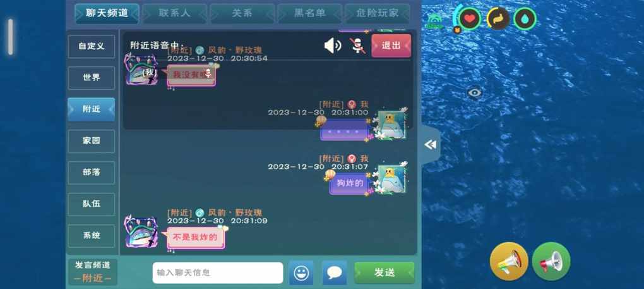This screenshot has height=289, width=644.
Task: Open the 发言频道 附近 channel selector
Action: 93,272
